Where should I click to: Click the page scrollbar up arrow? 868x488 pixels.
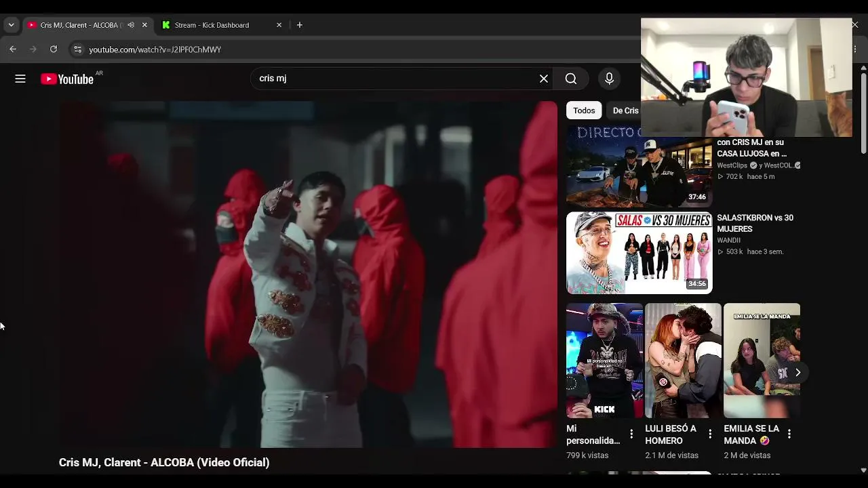pyautogui.click(x=863, y=68)
